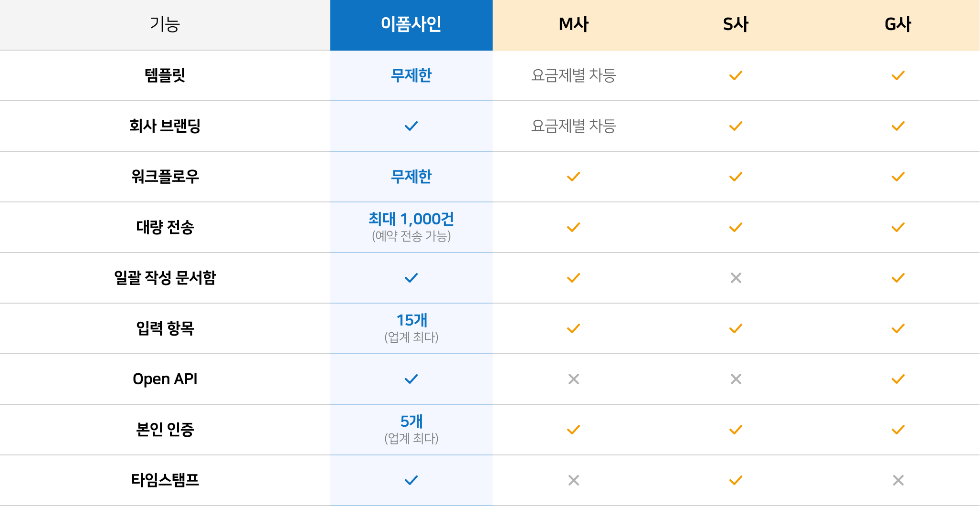Screen dimensions: 980x506
Task: Click the blue checkmark for Open API
Action: click(411, 379)
